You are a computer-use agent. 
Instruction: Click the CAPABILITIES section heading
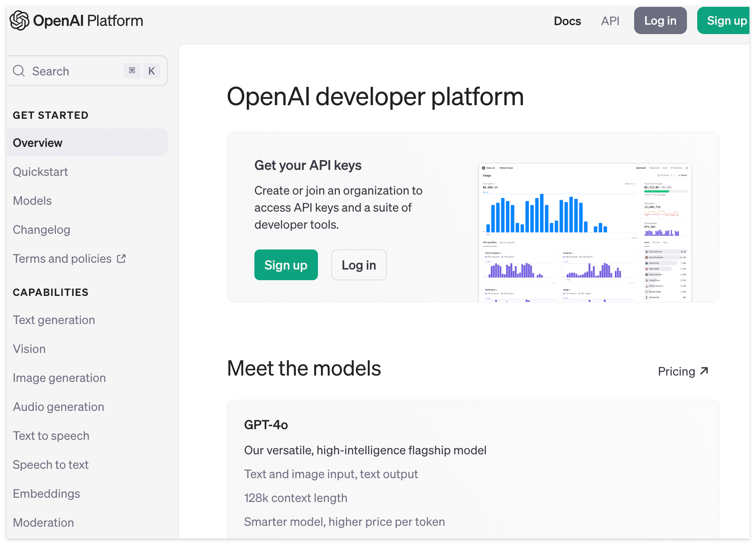[51, 293]
